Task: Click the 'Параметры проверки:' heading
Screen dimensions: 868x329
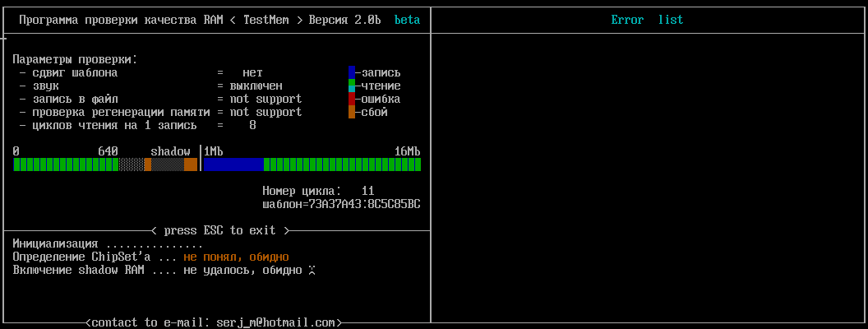Action: [x=75, y=59]
